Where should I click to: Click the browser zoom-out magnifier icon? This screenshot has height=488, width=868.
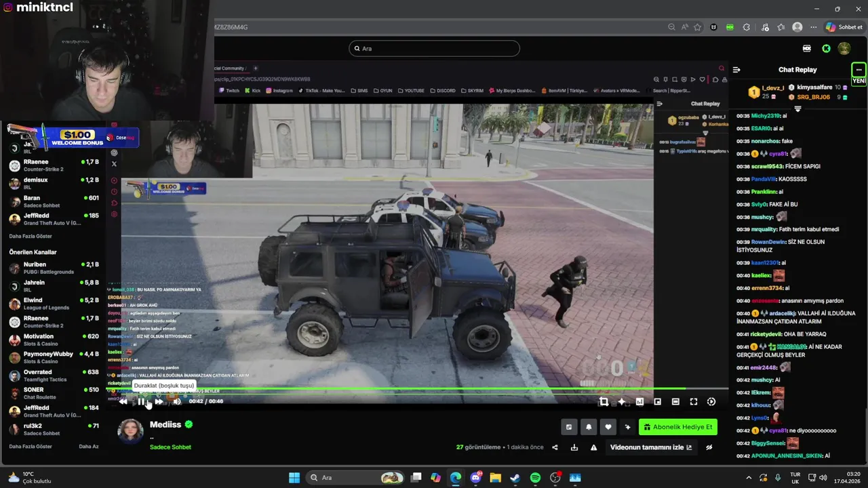(671, 27)
